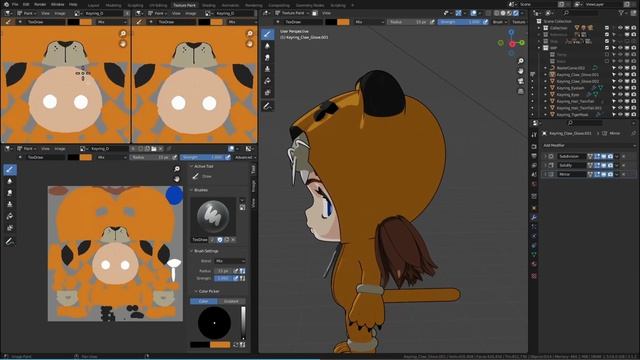Select the Gradient tab in Color Picker
This screenshot has width=640, height=360.
pos(231,301)
